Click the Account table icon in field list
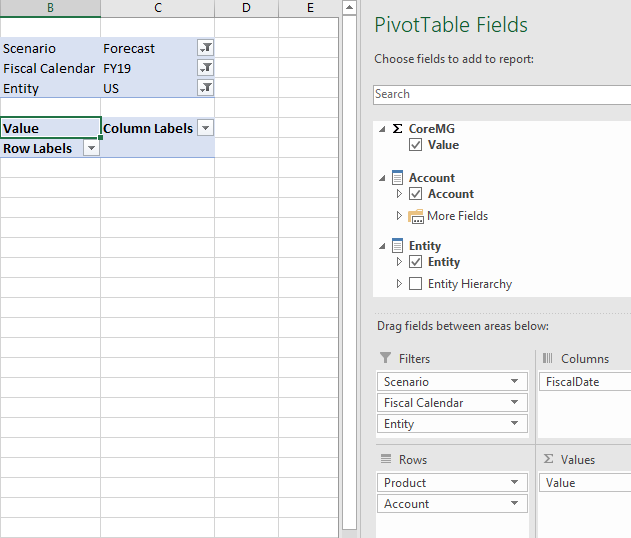Screen dimensions: 631x538 pyautogui.click(x=397, y=177)
